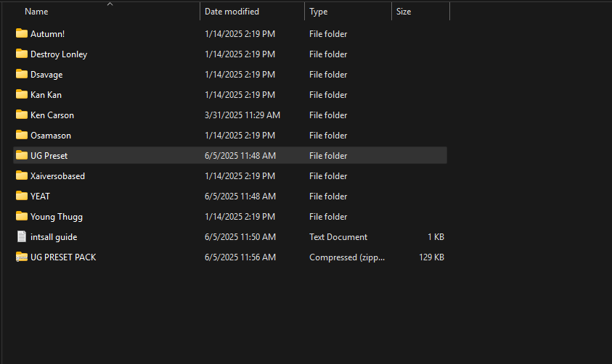The width and height of the screenshot is (612, 364).
Task: Click the YEAT folder icon
Action: [x=22, y=196]
